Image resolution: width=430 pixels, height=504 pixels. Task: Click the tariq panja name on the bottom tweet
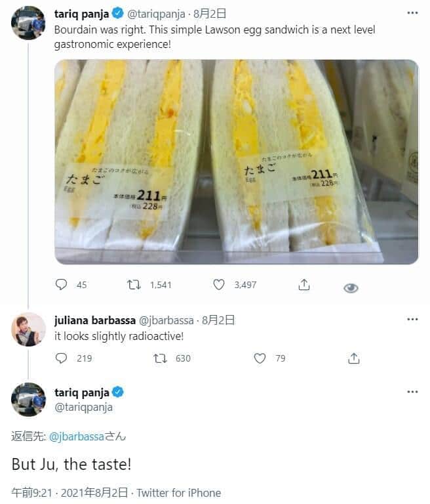pos(82,392)
